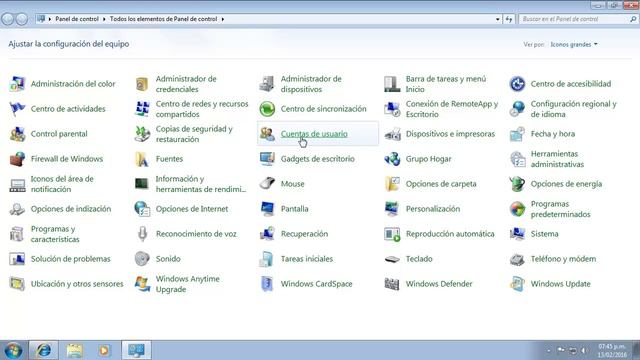Open the Fuentes folder icon

(142, 159)
